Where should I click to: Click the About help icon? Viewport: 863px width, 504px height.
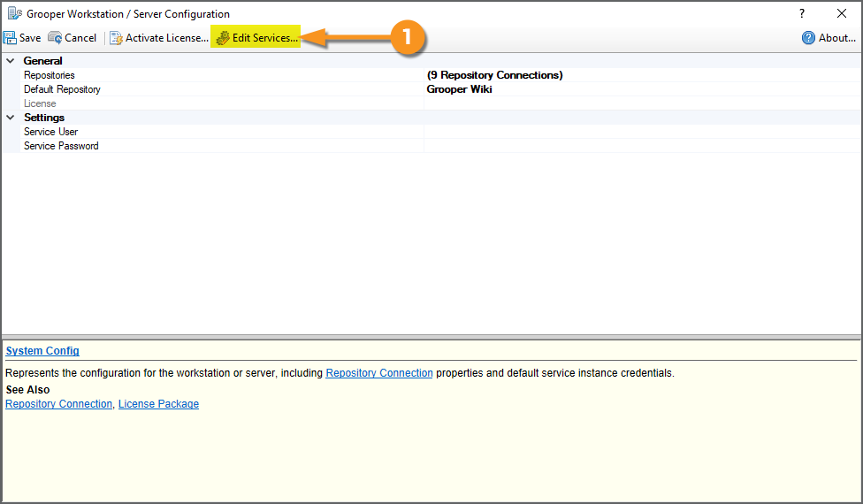[808, 38]
